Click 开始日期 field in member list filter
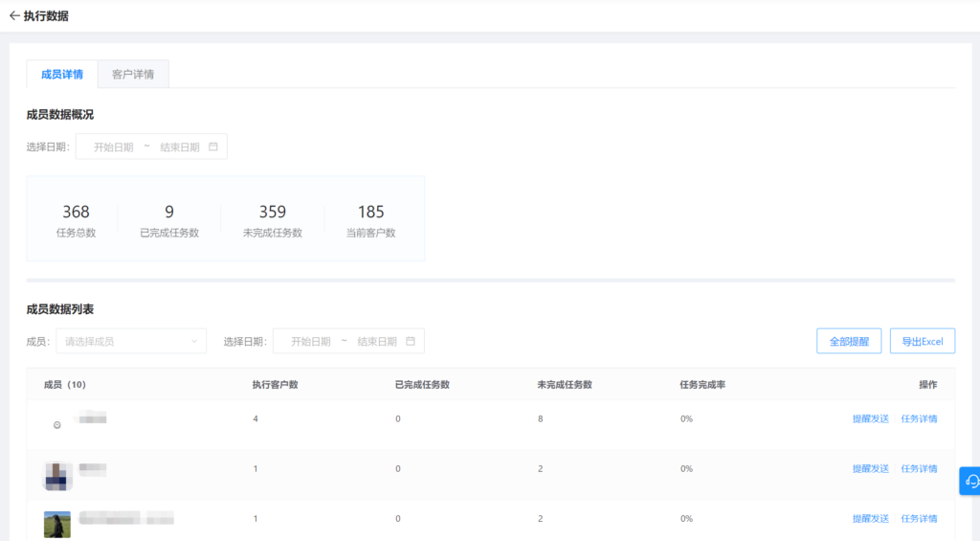This screenshot has width=980, height=541. coord(311,341)
